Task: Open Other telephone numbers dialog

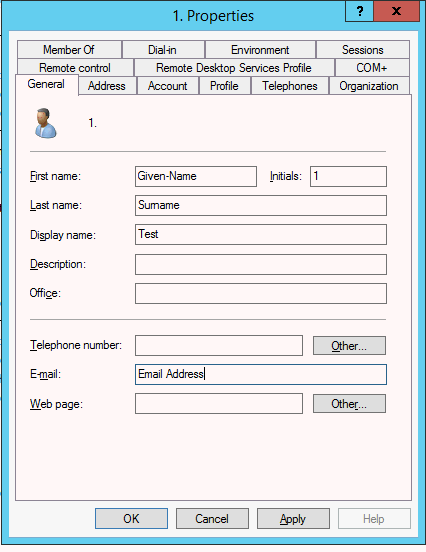Action: [349, 346]
